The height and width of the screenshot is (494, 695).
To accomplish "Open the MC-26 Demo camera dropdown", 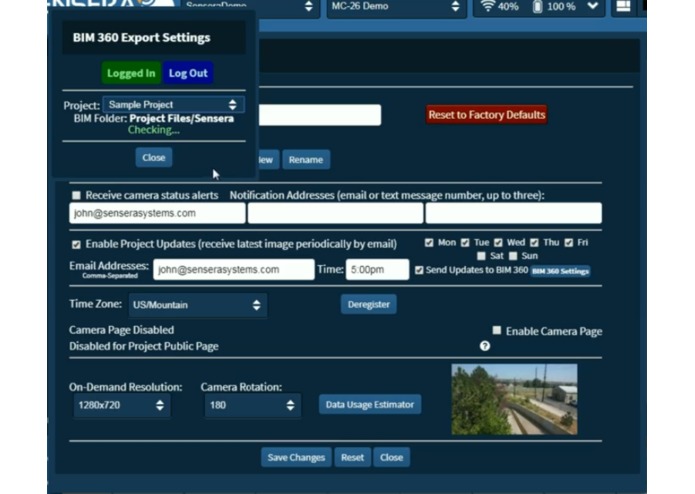I will tap(396, 7).
